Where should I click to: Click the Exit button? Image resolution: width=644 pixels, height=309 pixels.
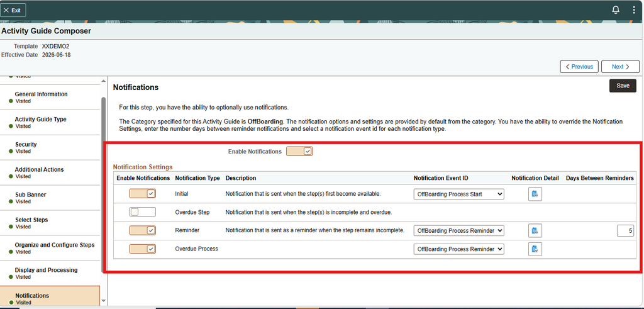click(13, 10)
